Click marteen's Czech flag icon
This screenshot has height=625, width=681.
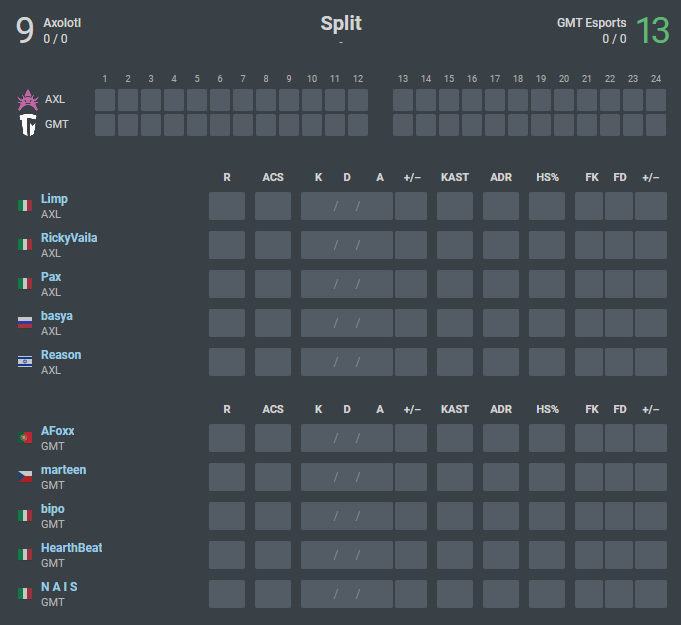(25, 476)
